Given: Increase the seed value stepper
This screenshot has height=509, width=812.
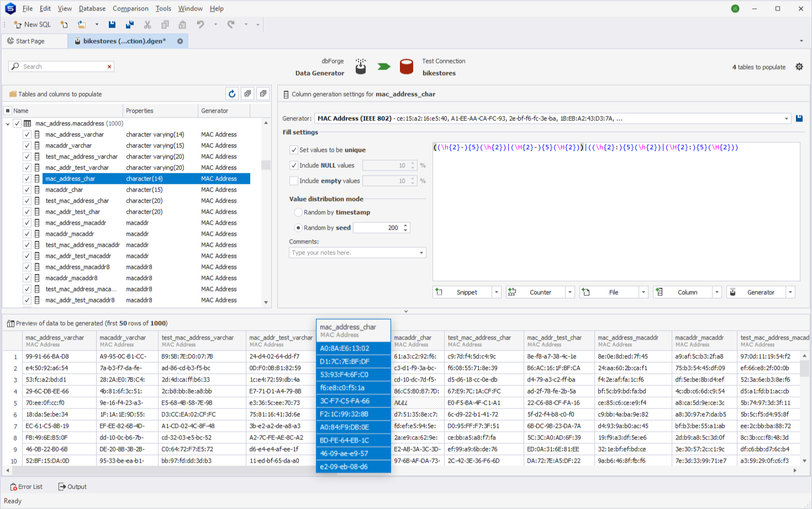Looking at the screenshot, I should (405, 225).
